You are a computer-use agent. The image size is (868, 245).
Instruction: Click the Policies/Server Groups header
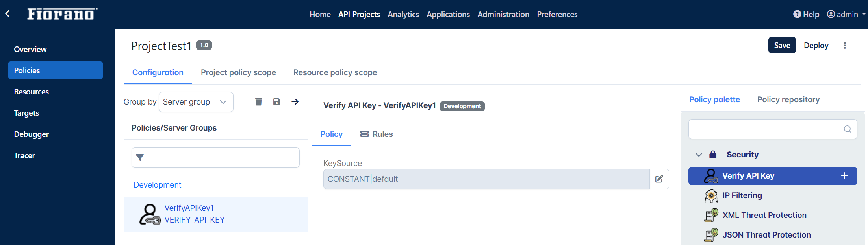174,128
